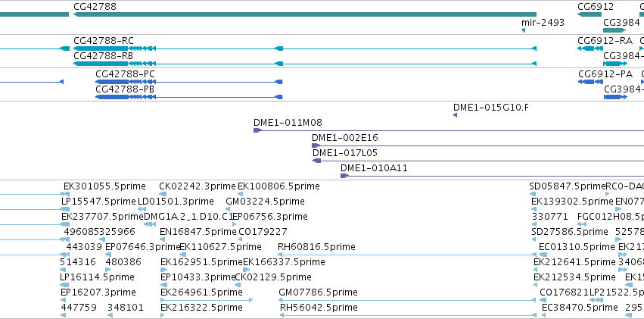
Task: Select the DME1-010A11 clone start block
Action: point(344,176)
